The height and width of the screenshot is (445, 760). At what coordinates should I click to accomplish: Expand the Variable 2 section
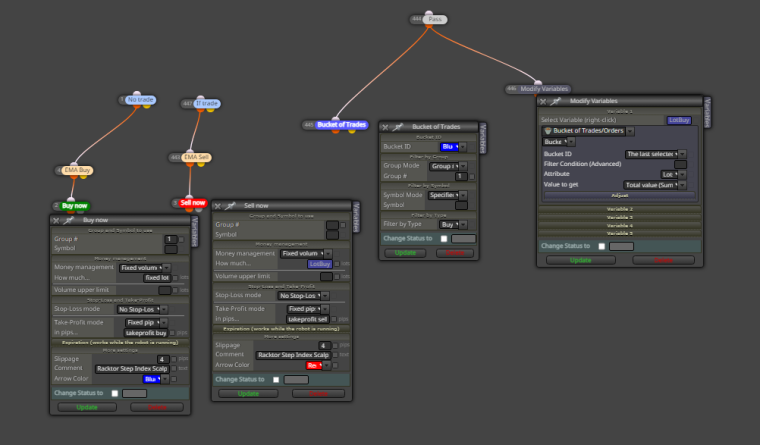pyautogui.click(x=620, y=209)
